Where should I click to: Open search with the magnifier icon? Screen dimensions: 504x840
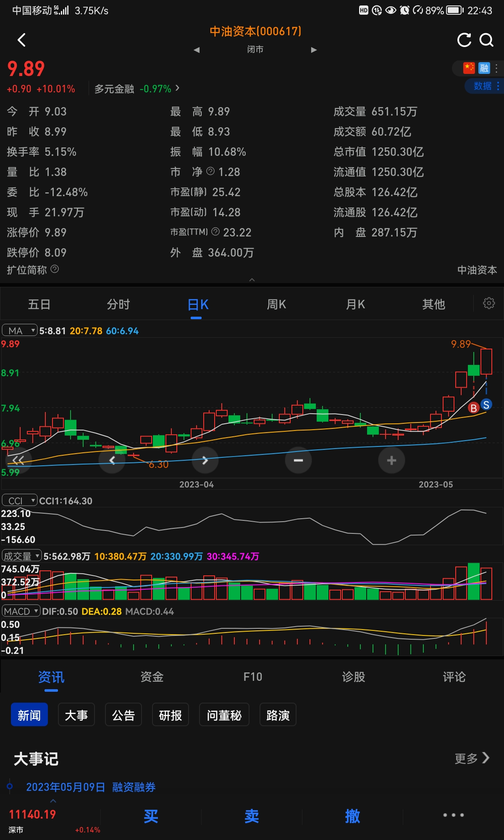coord(486,40)
